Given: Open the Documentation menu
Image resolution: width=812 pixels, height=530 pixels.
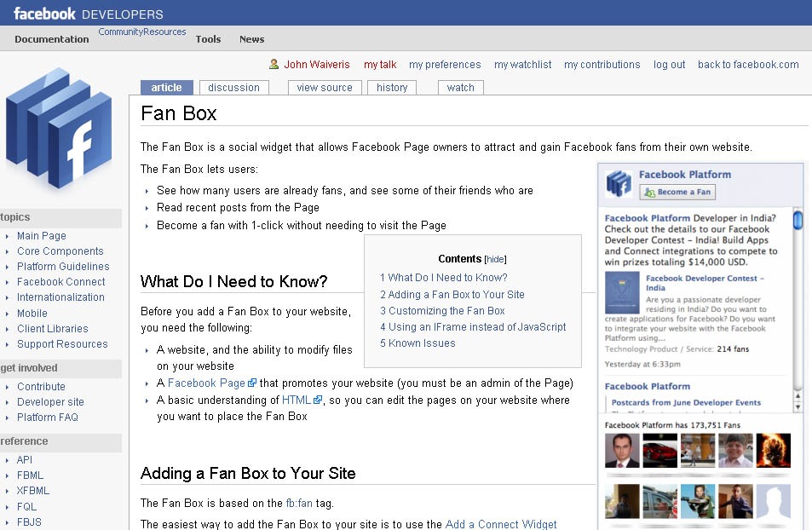Looking at the screenshot, I should pyautogui.click(x=52, y=39).
